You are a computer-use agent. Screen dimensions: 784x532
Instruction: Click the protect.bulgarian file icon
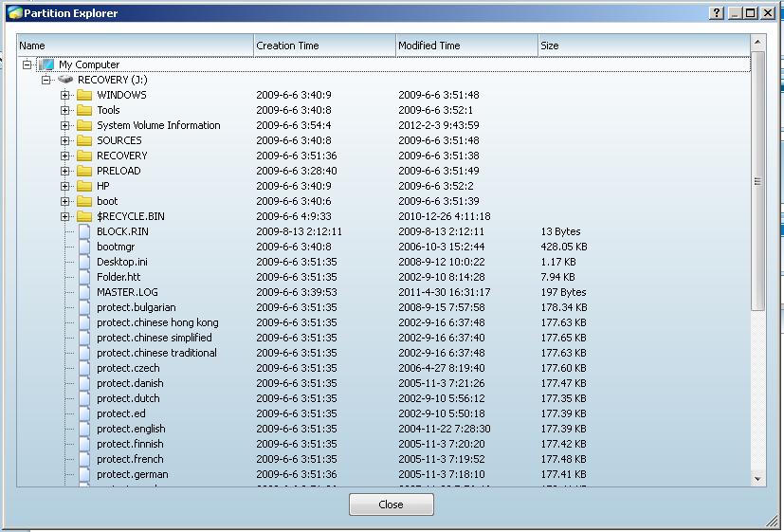(84, 307)
